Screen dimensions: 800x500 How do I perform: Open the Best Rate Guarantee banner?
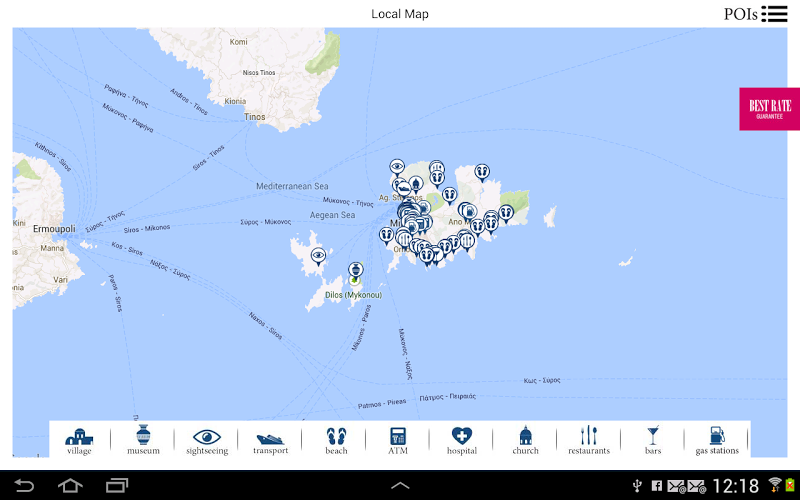769,109
